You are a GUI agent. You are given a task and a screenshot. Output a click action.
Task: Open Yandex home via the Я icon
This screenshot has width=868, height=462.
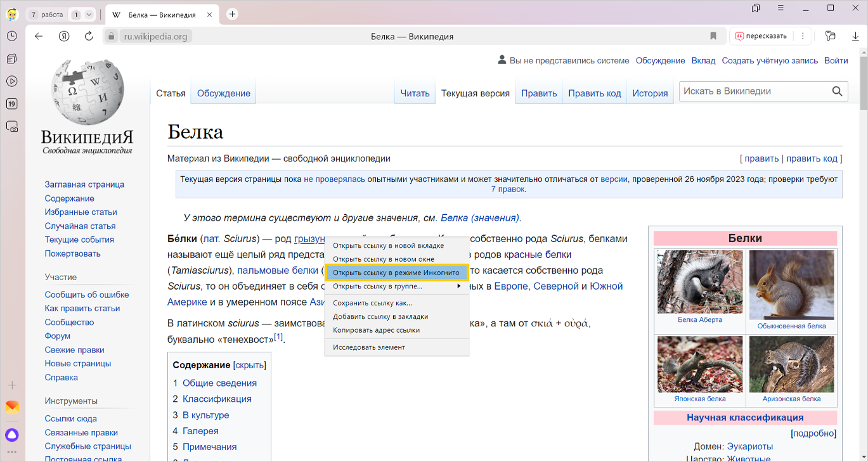click(x=64, y=36)
